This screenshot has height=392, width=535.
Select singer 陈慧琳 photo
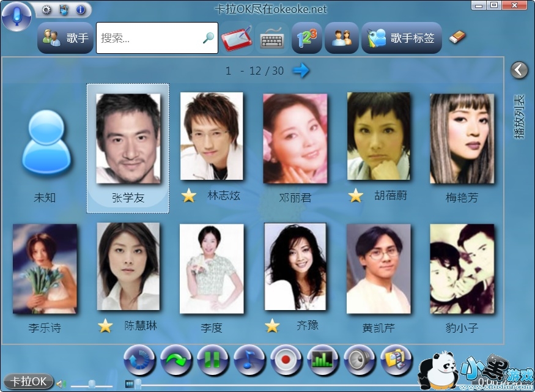[x=128, y=267]
